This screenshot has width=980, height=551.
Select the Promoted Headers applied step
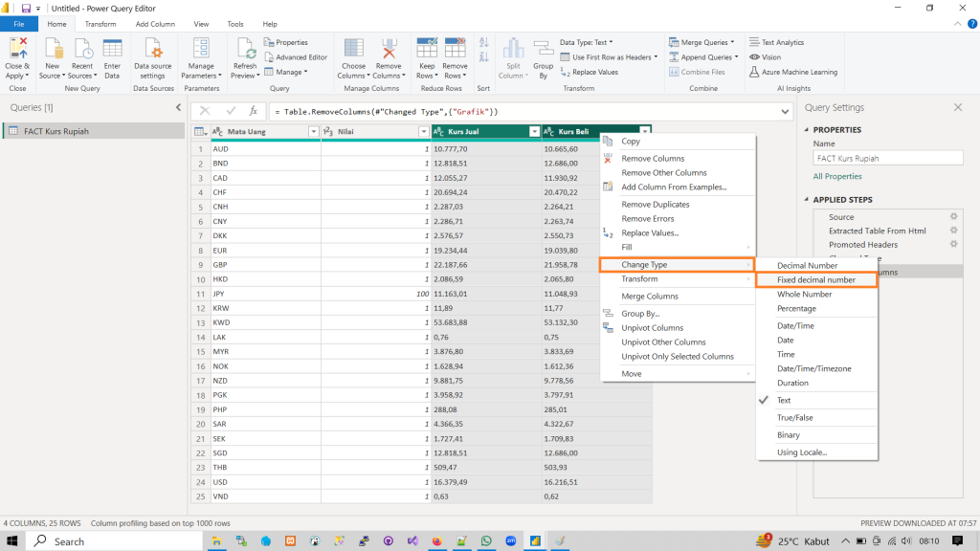point(862,245)
